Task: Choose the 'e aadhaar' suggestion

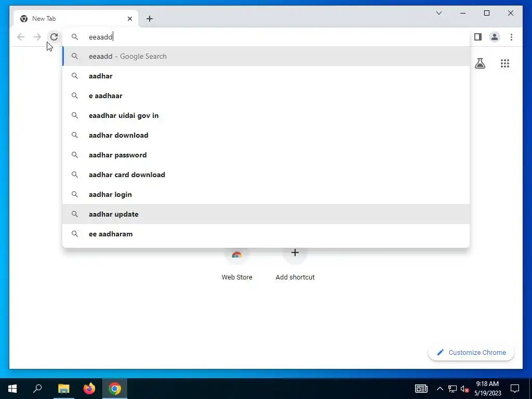Action: 266,96
